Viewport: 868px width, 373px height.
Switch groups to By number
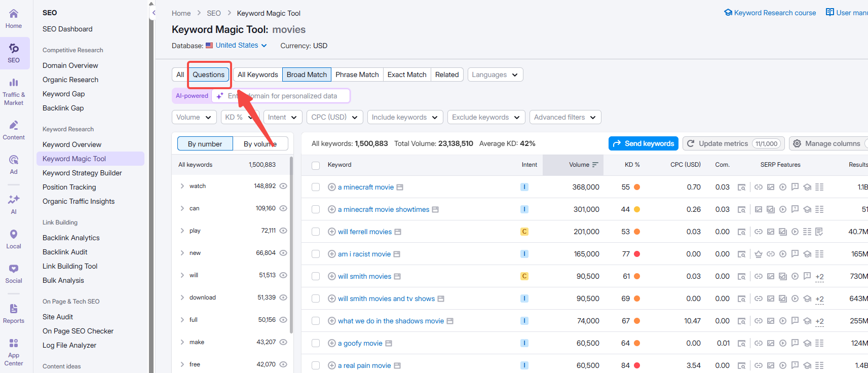click(x=205, y=144)
